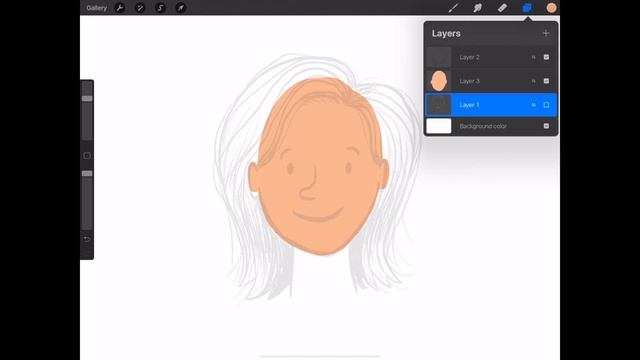Enable Layer 1 visibility checkbox
640x360 pixels.
pos(546,105)
